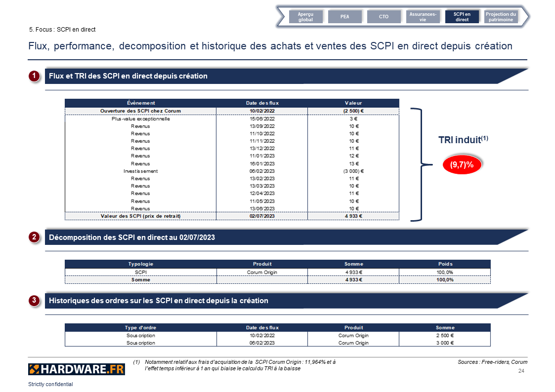This screenshot has width=555, height=392.
Task: Click the main slide title text
Action: point(270,46)
